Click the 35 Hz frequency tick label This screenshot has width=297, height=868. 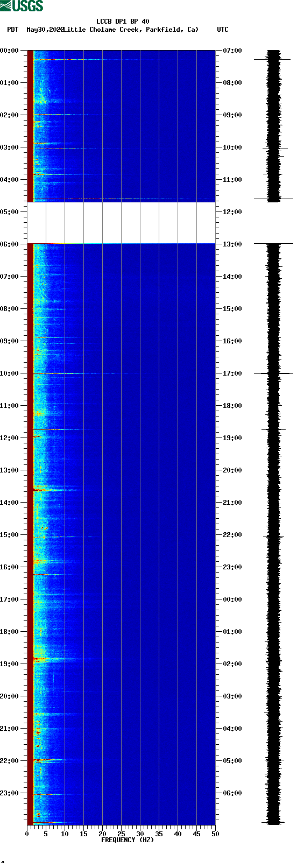coord(159,834)
